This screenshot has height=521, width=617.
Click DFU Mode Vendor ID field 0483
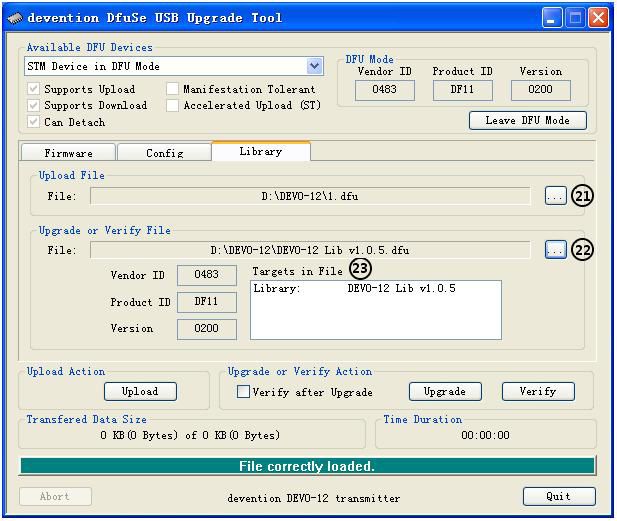385,90
